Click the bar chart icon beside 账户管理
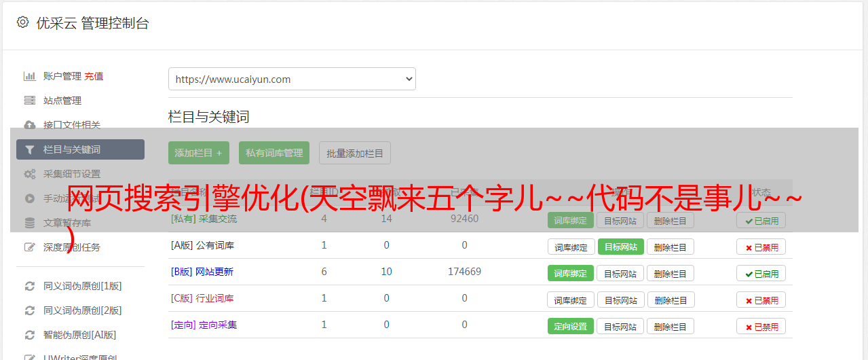 click(x=30, y=76)
